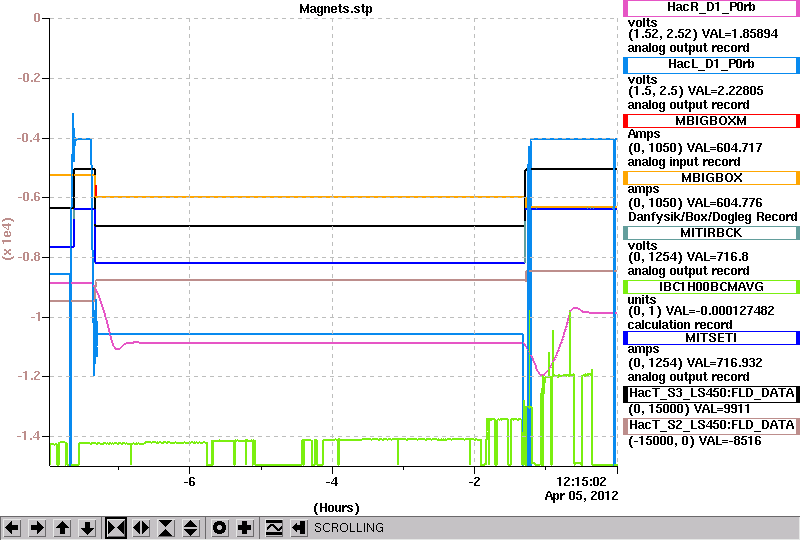Image resolution: width=800 pixels, height=540 pixels.
Task: Click the SCROLLING status text
Action: [348, 528]
